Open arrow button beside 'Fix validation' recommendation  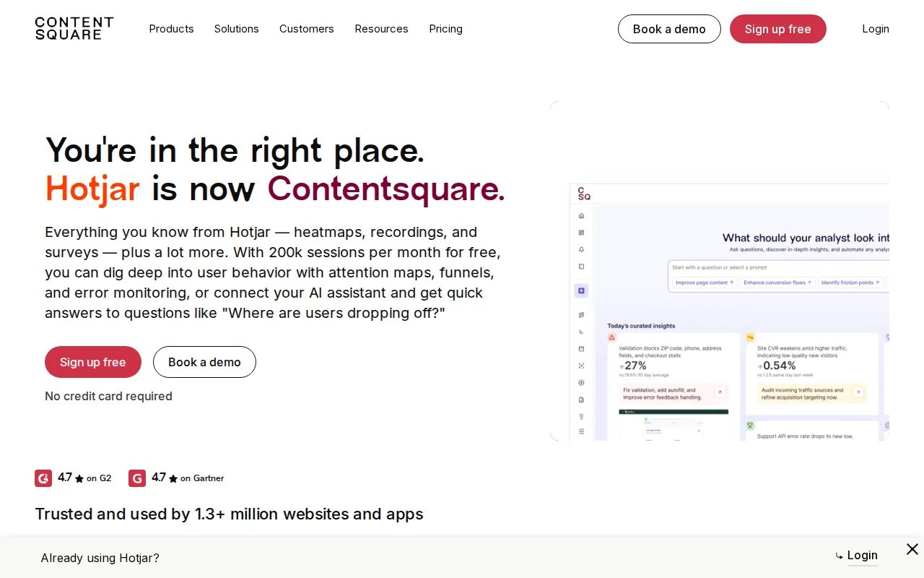[720, 392]
